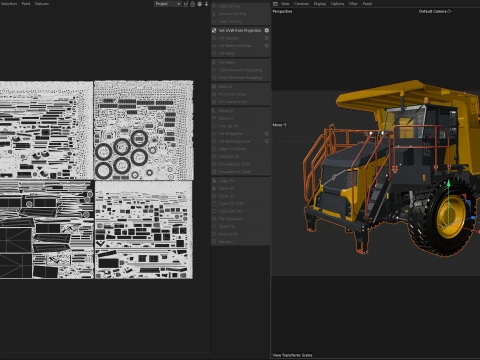Open UV Weld and Relax gear options
This screenshot has height=360, width=480.
coord(267,46)
